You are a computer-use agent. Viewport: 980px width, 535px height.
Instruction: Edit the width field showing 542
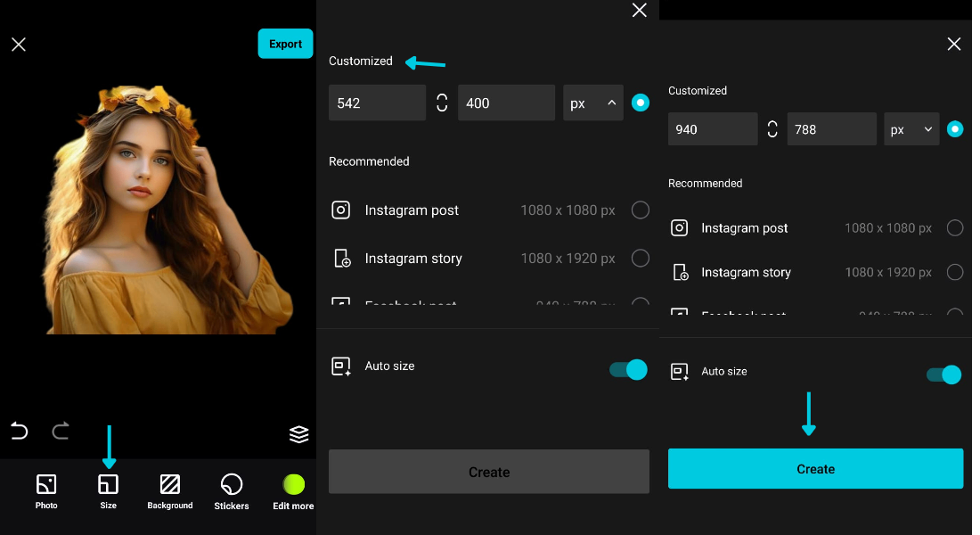pos(378,103)
